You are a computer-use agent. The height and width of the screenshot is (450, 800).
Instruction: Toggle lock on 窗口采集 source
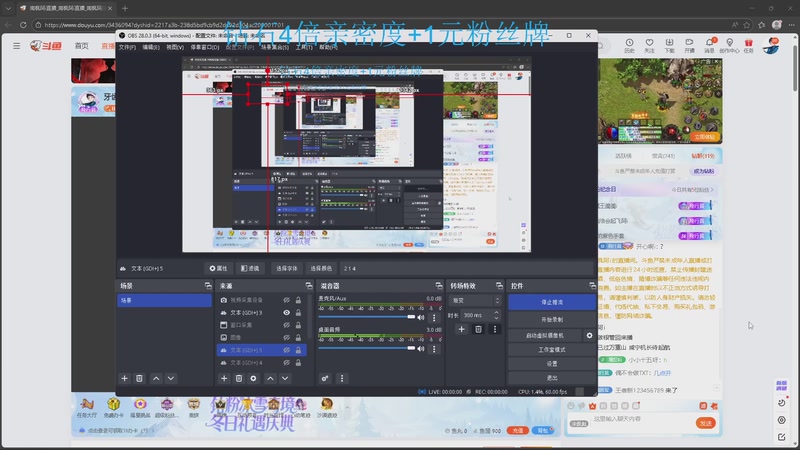298,325
